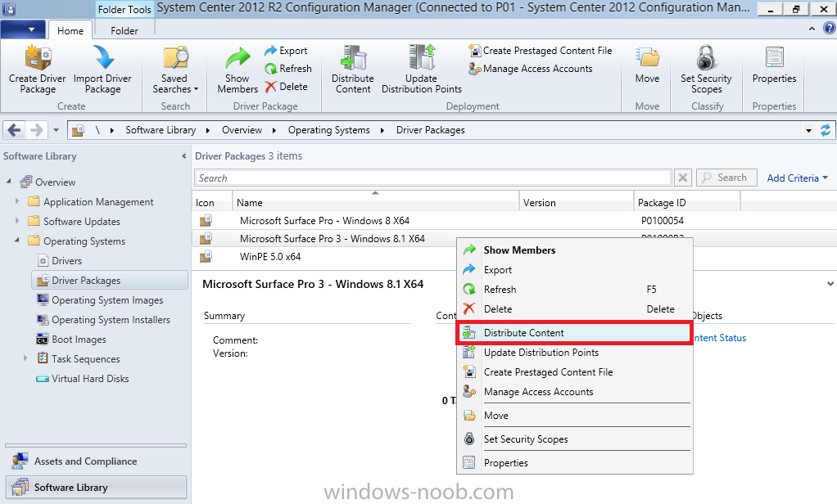Open the address bar dropdown arrow
Image resolution: width=837 pixels, height=504 pixels.
(808, 130)
